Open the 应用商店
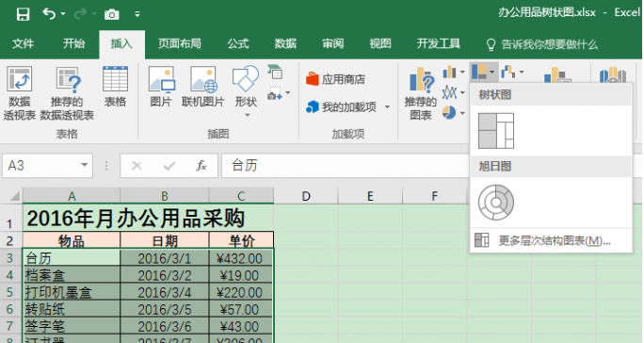 point(336,79)
